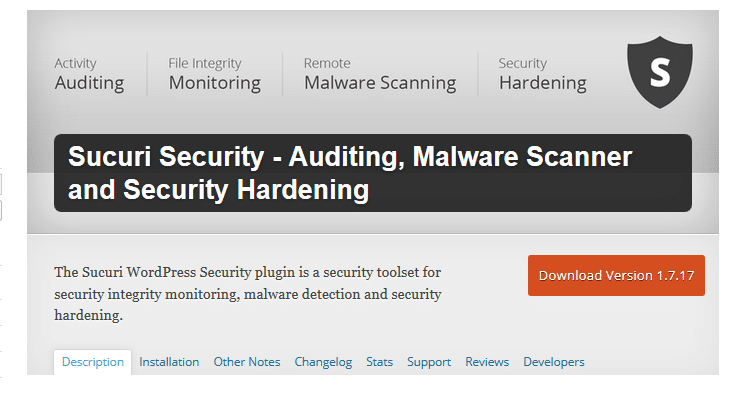Viewport: 741px width, 393px height.
Task: Click Remote Malware Scanning banner label
Action: [x=380, y=74]
